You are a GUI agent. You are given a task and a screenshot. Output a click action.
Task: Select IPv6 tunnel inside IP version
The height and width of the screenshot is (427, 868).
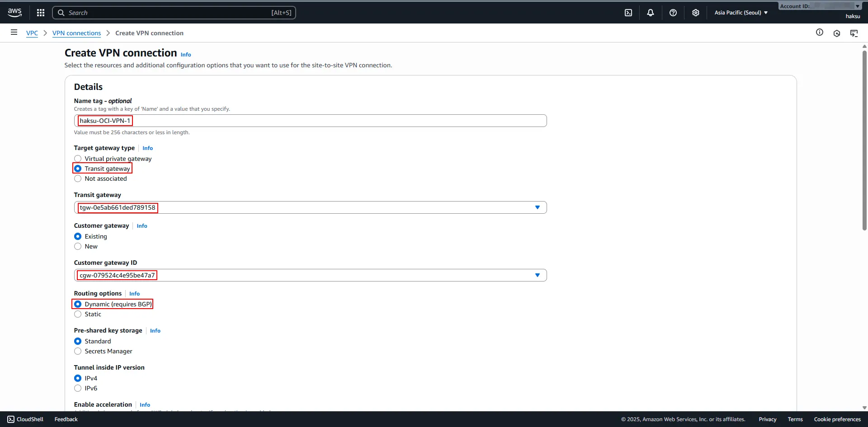pyautogui.click(x=78, y=388)
